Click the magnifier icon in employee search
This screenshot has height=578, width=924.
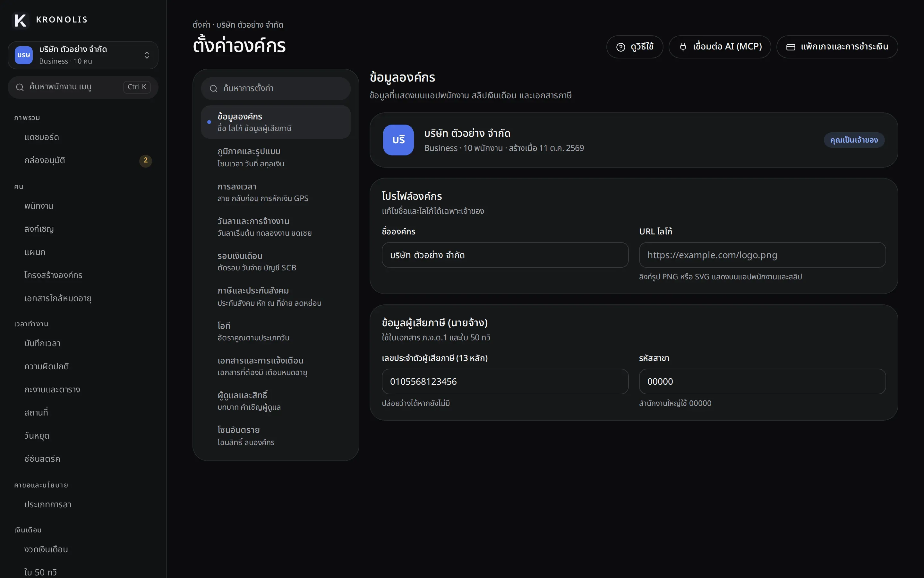click(20, 87)
